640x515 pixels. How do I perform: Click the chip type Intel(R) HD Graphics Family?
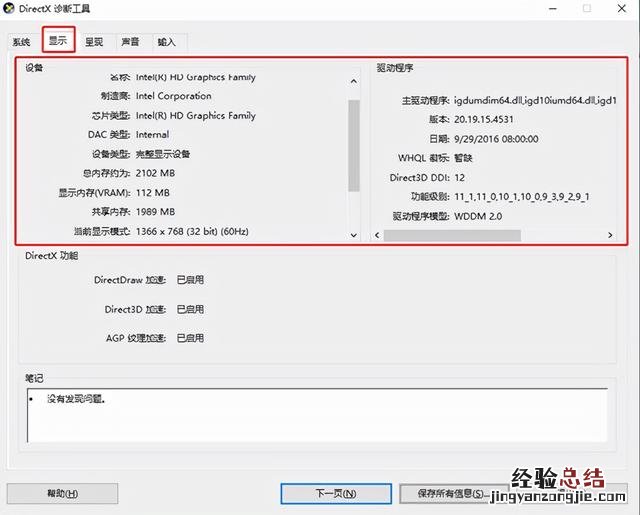coord(196,115)
